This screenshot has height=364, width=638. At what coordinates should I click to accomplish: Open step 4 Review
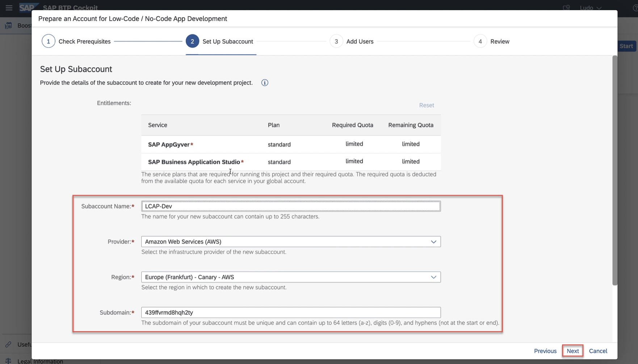point(491,41)
